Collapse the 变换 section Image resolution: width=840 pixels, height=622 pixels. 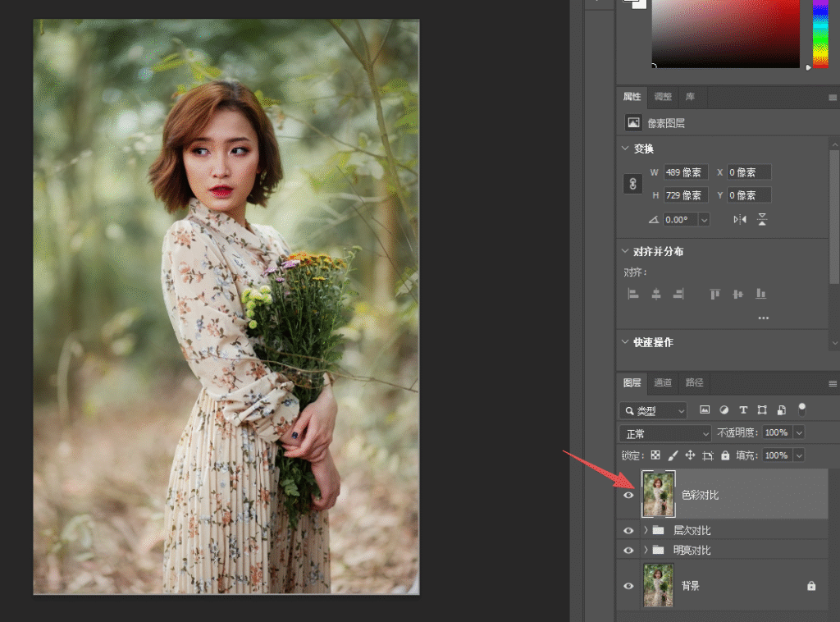coord(625,149)
